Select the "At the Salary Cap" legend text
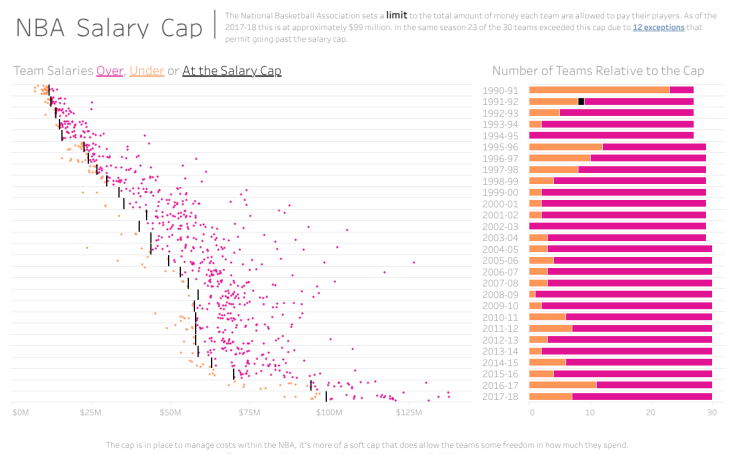Viewport: 736px width, 454px height. point(231,71)
